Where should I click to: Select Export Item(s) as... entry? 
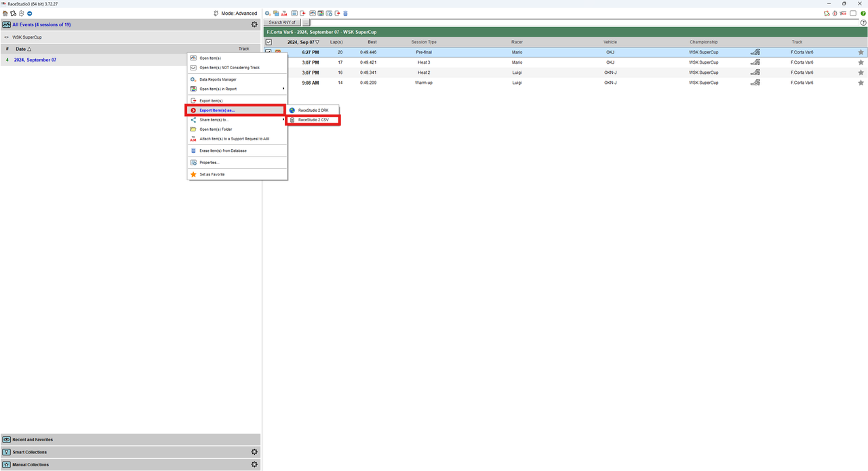[x=235, y=110]
